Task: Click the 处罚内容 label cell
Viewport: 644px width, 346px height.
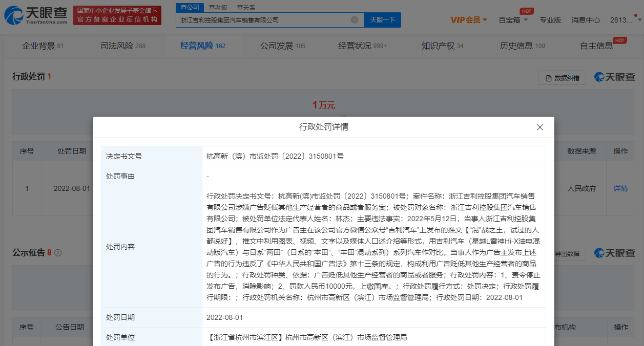Action: pyautogui.click(x=152, y=247)
